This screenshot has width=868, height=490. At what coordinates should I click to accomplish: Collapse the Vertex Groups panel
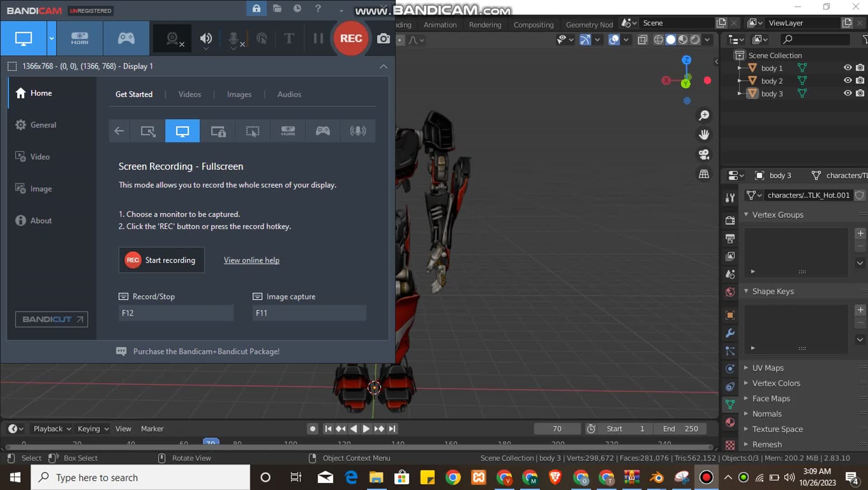tap(777, 215)
